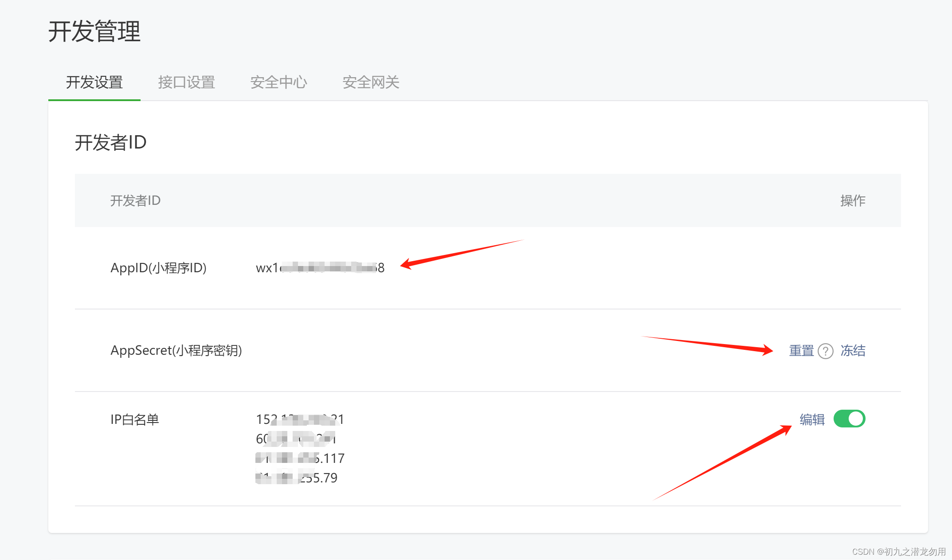Screen dimensions: 952x560
Task: Go to the 安全网关 tab
Action: coord(371,82)
